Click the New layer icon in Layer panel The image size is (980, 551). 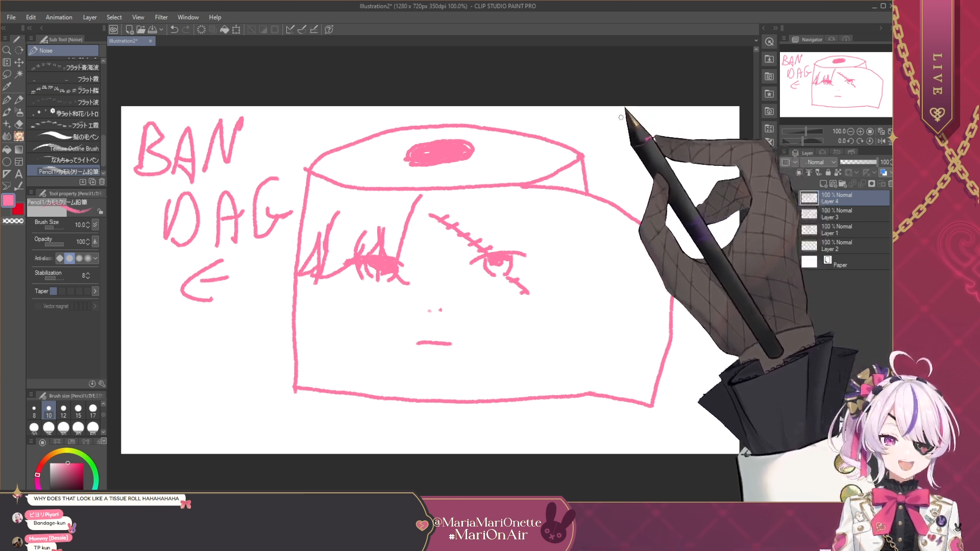click(x=823, y=184)
